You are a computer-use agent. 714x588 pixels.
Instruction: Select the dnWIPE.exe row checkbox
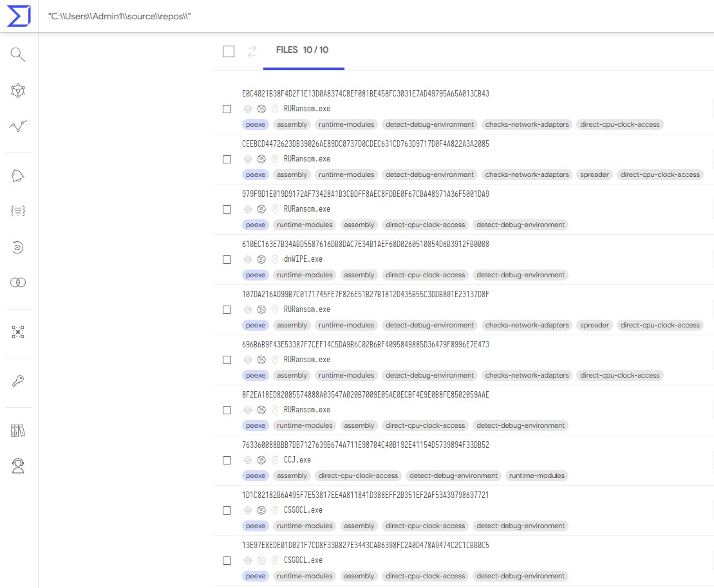click(x=227, y=259)
